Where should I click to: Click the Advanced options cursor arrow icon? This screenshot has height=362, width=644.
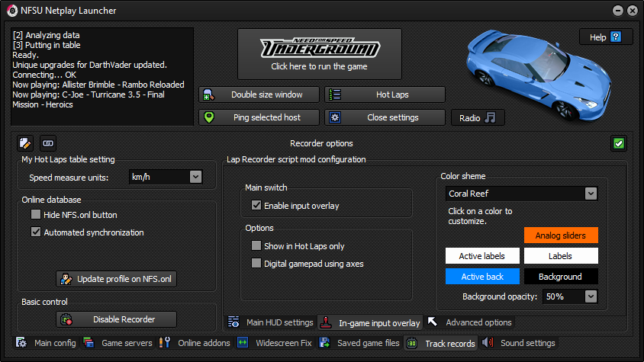pos(433,322)
